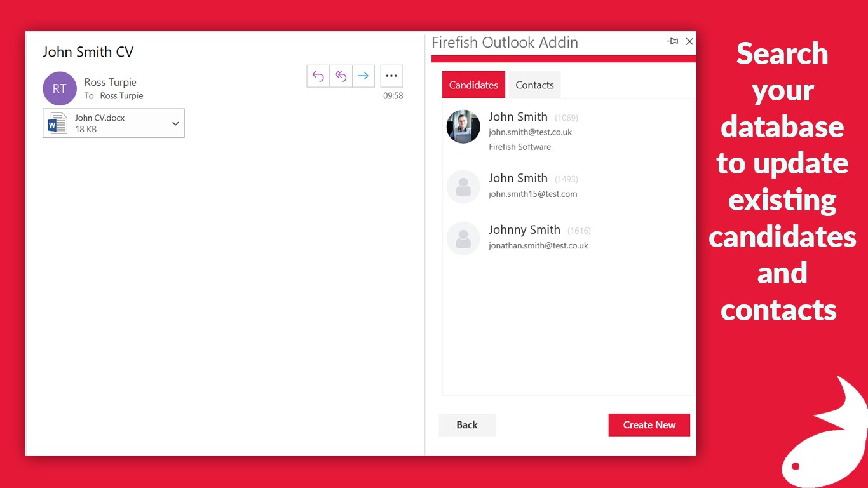Switch to the Candidates tab
Screen dimensions: 868x488
[473, 85]
